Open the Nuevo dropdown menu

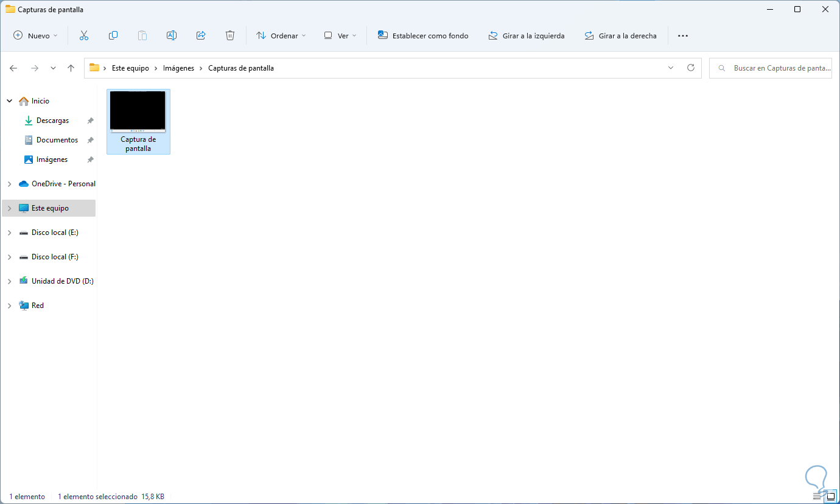(36, 36)
